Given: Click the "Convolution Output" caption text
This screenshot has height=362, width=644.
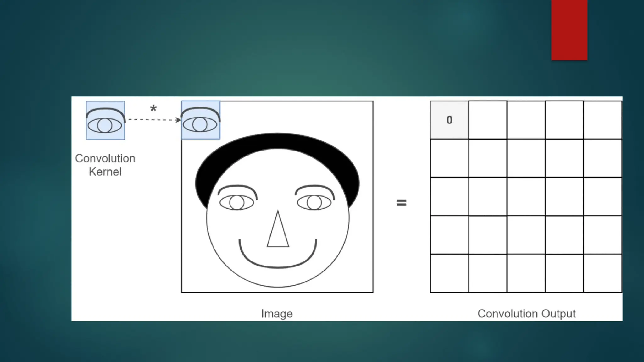Looking at the screenshot, I should click(526, 314).
